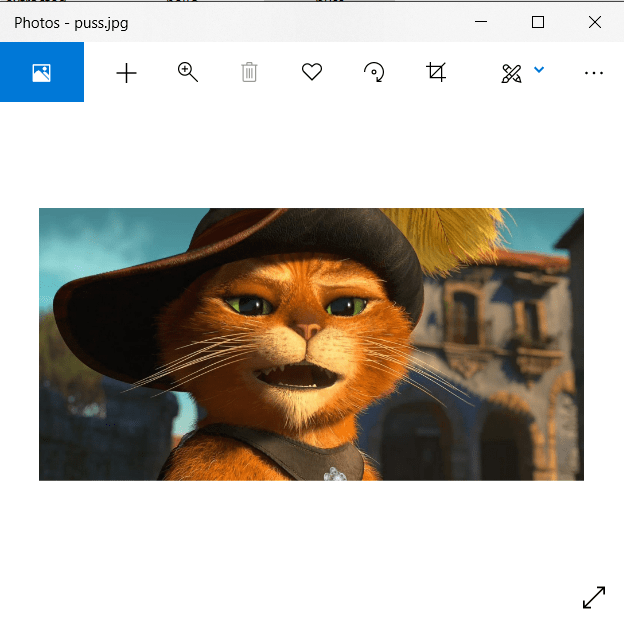Viewport: 624px width, 627px height.
Task: Click the Edit & Create pencil icon
Action: coord(512,72)
